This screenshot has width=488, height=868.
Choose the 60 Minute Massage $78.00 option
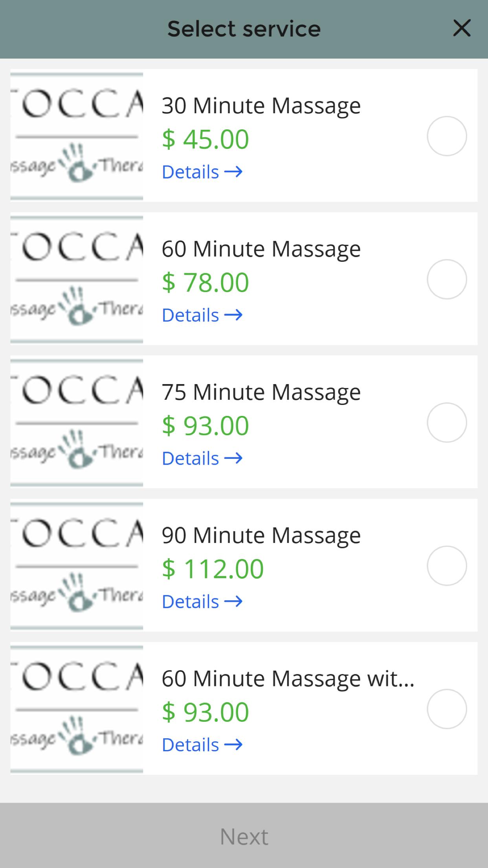(x=447, y=279)
